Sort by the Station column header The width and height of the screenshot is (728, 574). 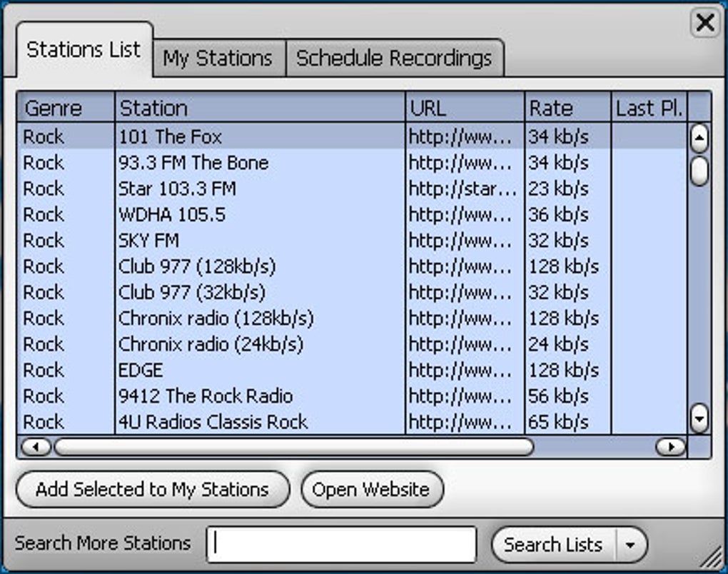coord(260,108)
